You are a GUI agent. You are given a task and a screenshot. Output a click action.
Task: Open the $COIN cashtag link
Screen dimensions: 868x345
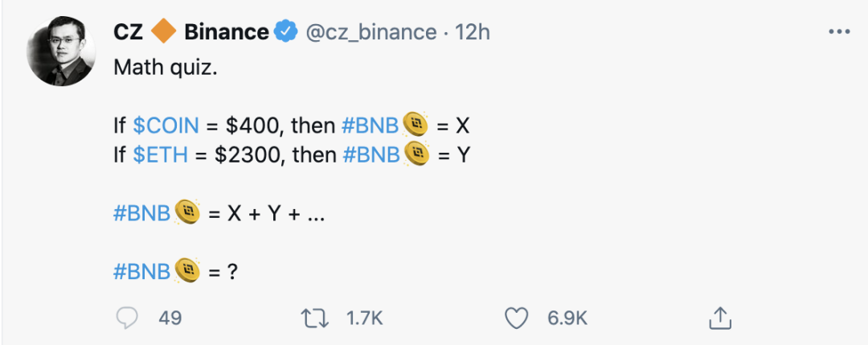[160, 125]
